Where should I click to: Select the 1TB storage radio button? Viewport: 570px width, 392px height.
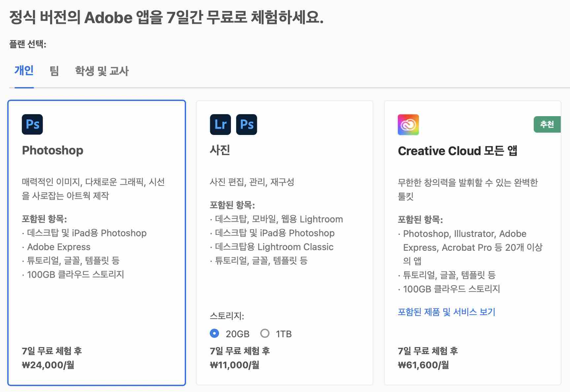265,334
